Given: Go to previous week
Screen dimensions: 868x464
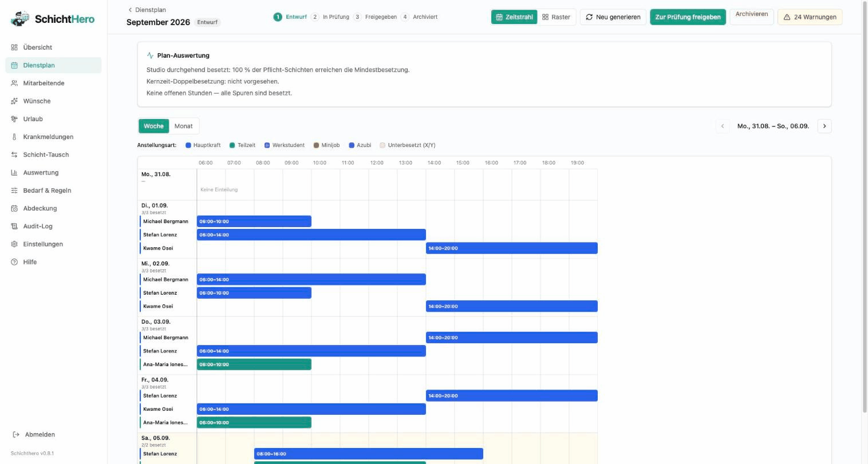Looking at the screenshot, I should tap(723, 126).
